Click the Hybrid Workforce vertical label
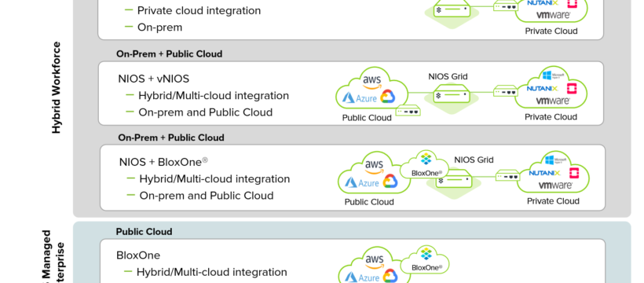 [x=57, y=87]
